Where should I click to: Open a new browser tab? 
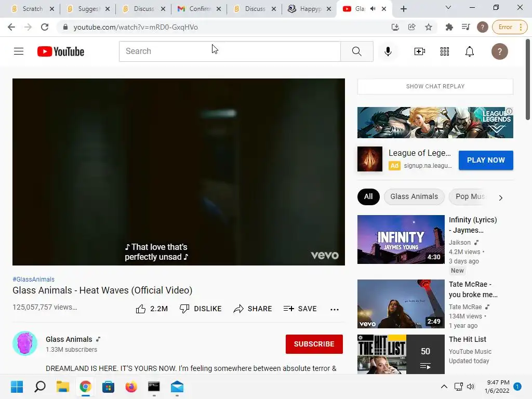tap(403, 9)
